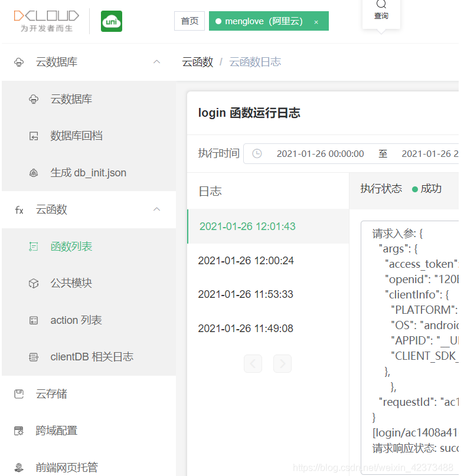
Task: Click the green uni app icon
Action: point(112,21)
